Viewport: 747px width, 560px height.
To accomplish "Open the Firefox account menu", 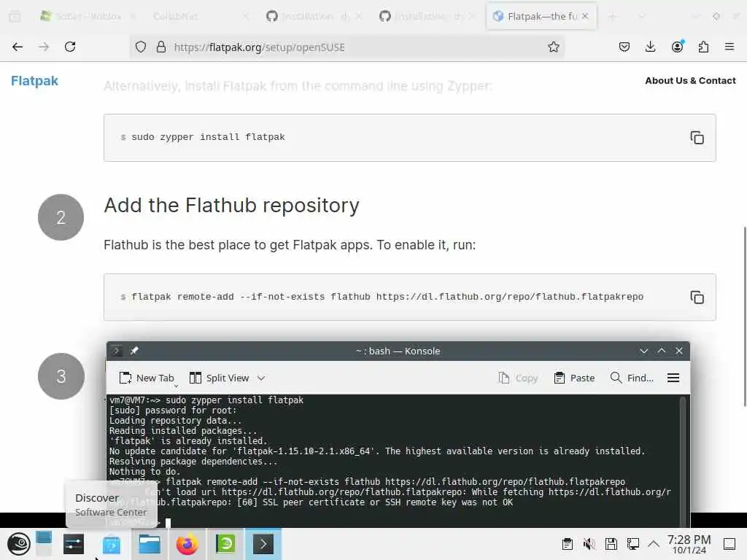I will 677,47.
